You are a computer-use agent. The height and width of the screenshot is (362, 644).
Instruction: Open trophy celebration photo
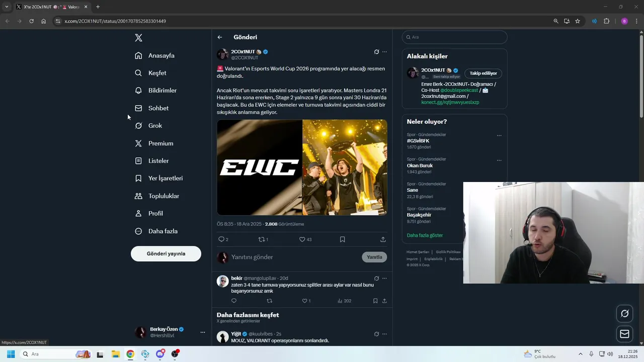[345, 167]
